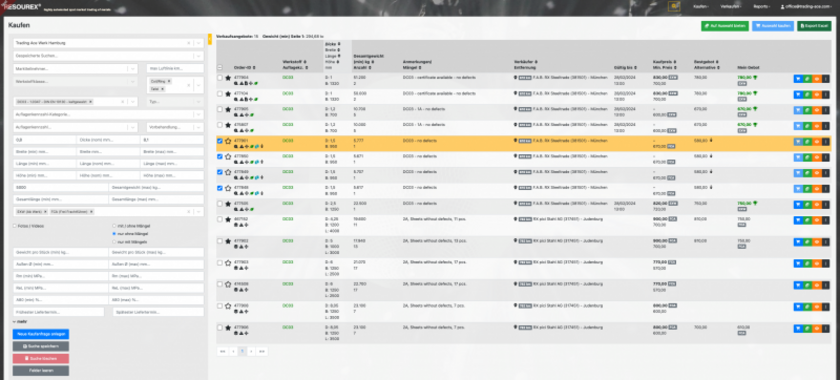Open the Marktteilnehmer dropdown

133,69
